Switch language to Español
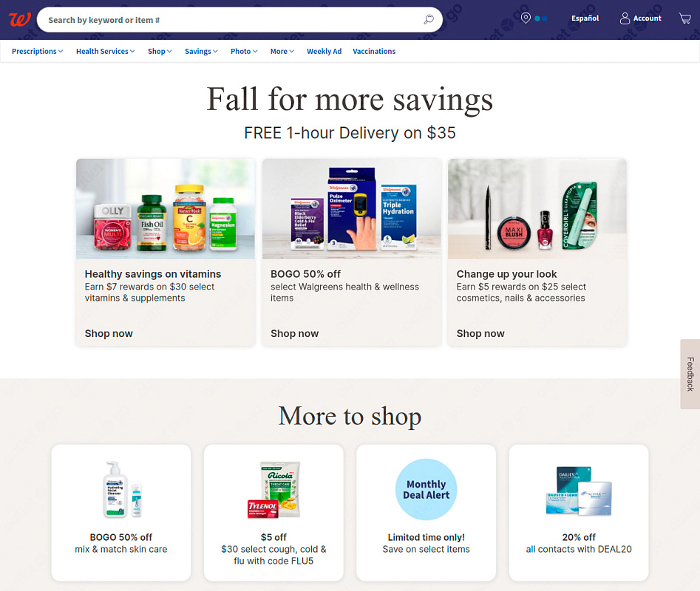The image size is (700, 591). [585, 18]
